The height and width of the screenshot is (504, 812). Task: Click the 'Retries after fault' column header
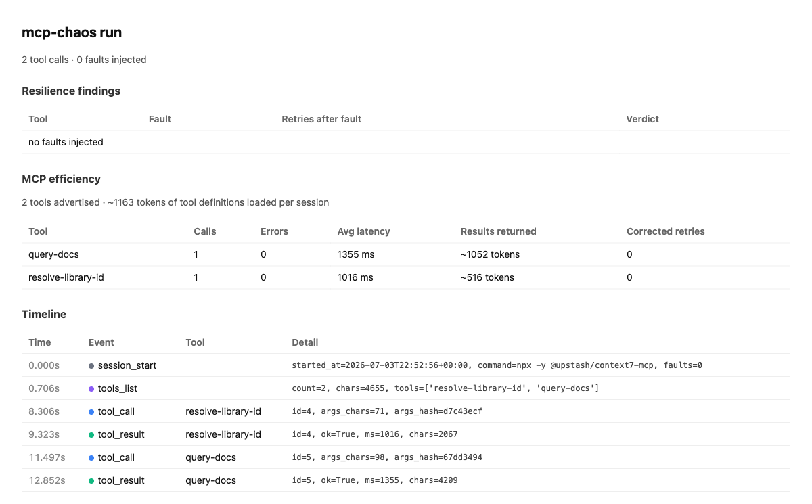pos(321,119)
